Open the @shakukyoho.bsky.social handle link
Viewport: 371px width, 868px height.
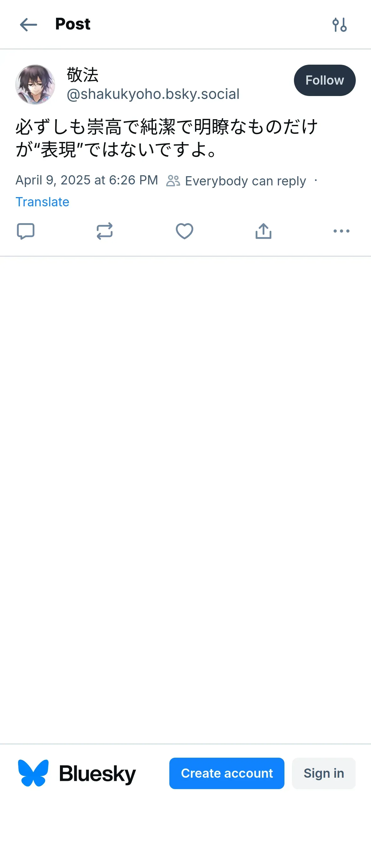click(x=153, y=94)
